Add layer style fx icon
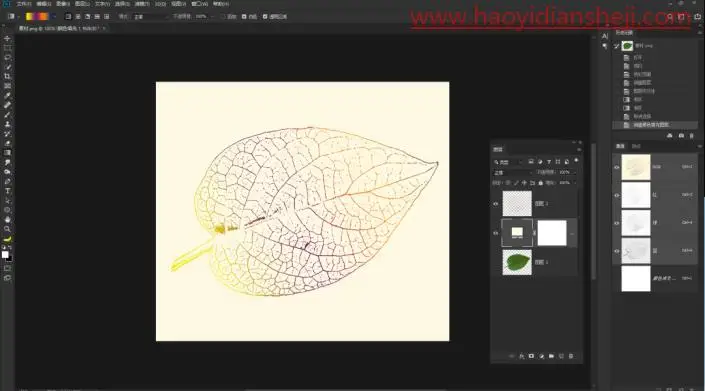705x391 pixels. [522, 356]
